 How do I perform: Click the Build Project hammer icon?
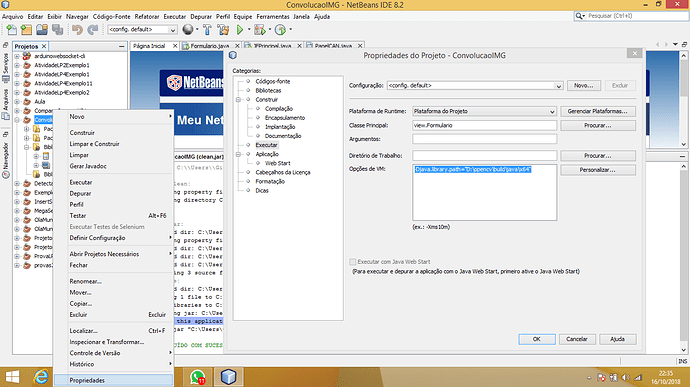207,29
